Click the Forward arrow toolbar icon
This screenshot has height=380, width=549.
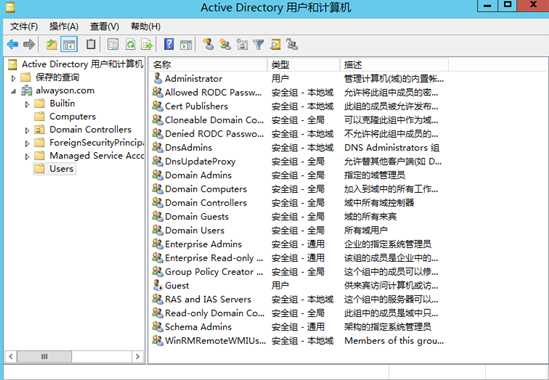click(x=29, y=44)
